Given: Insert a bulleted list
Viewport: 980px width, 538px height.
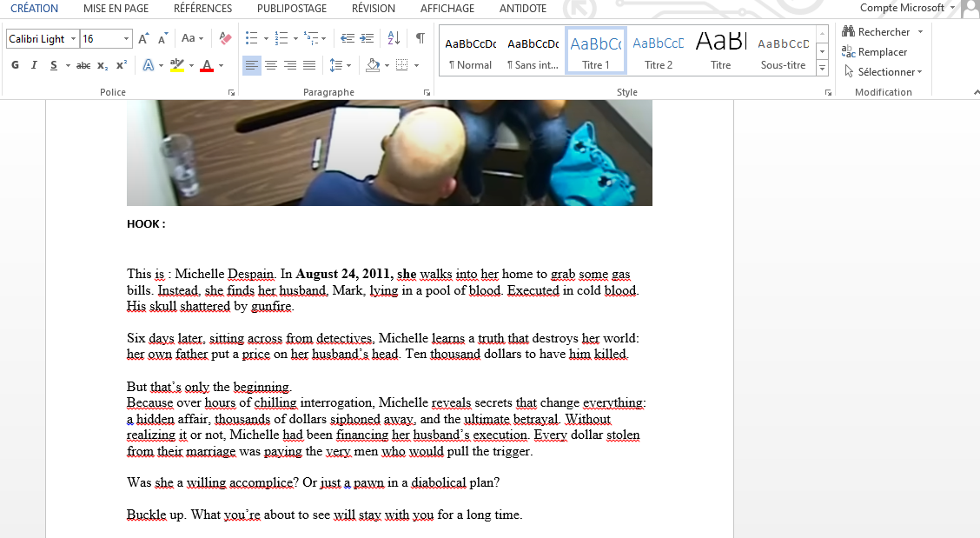Looking at the screenshot, I should [251, 38].
